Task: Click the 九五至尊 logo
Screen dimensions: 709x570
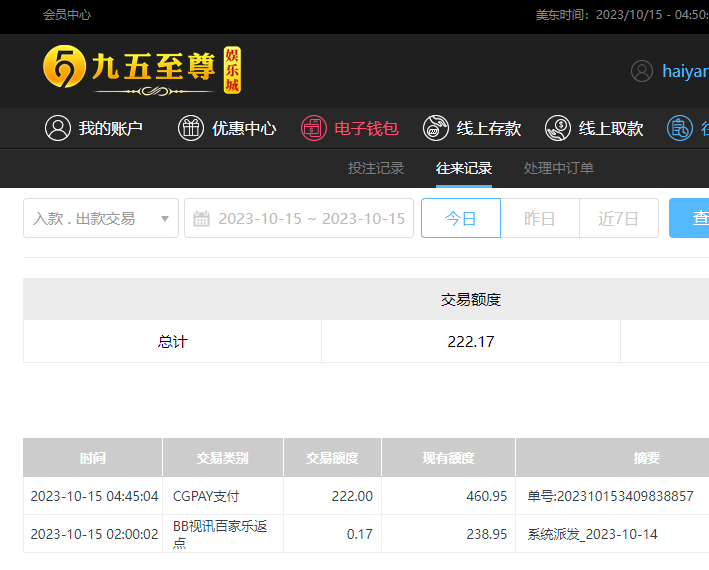Action: [x=142, y=70]
